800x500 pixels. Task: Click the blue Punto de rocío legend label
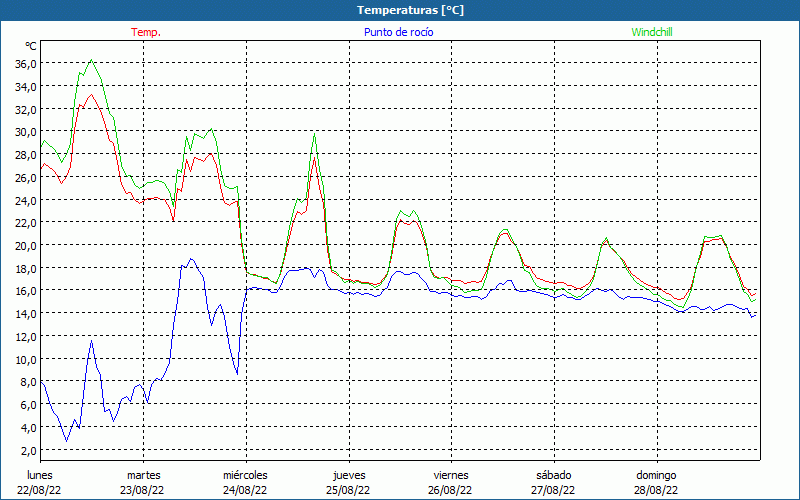coord(398,32)
